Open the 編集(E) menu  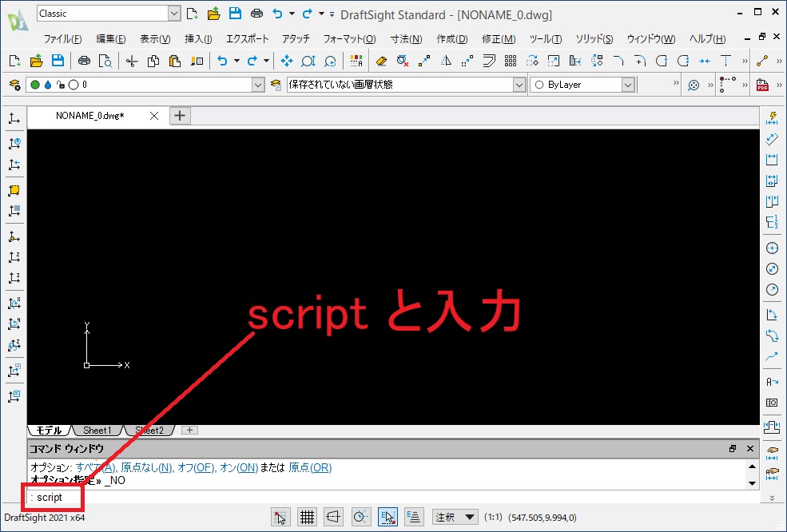point(110,38)
